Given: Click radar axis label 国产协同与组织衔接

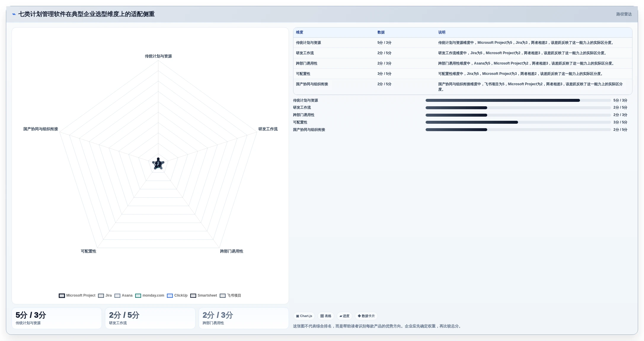Looking at the screenshot, I should tap(41, 129).
